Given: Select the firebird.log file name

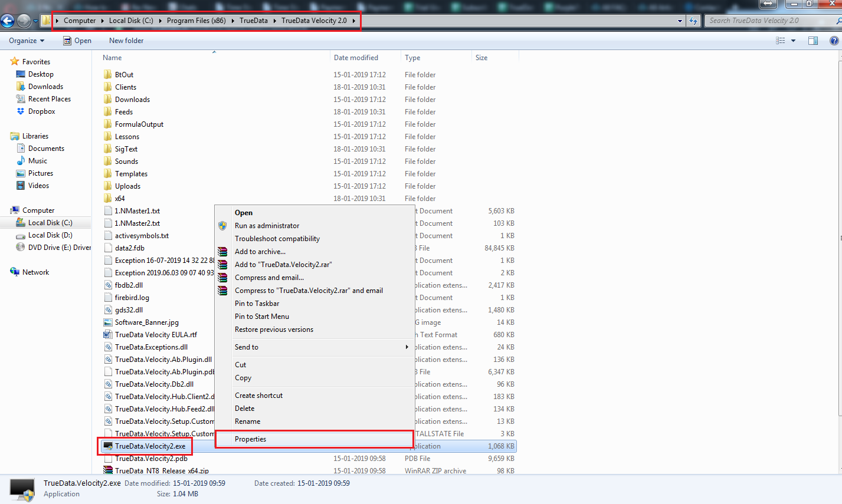Looking at the screenshot, I should pyautogui.click(x=132, y=298).
